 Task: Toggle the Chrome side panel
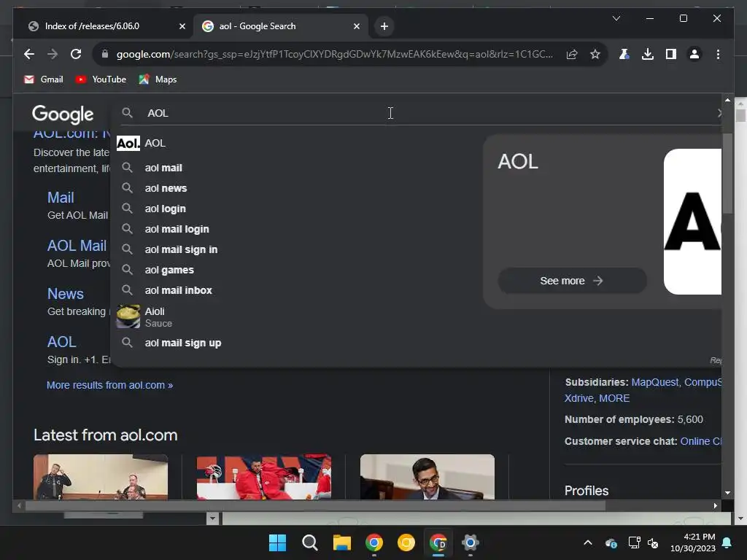[x=671, y=54]
